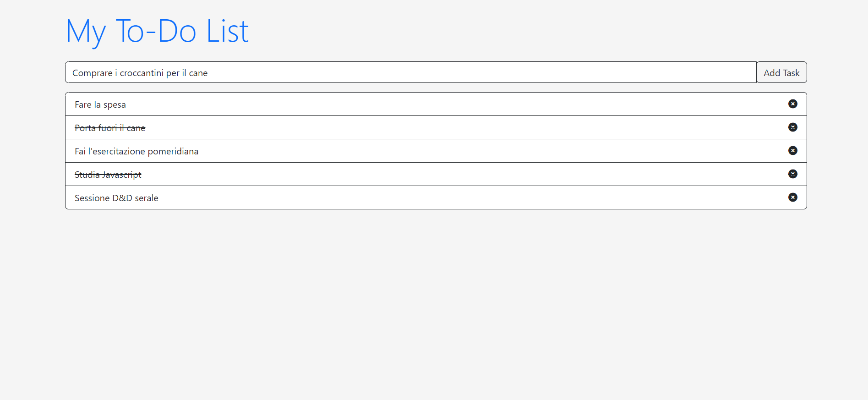
Task: Click the word 'List' in the heading
Action: 227,32
